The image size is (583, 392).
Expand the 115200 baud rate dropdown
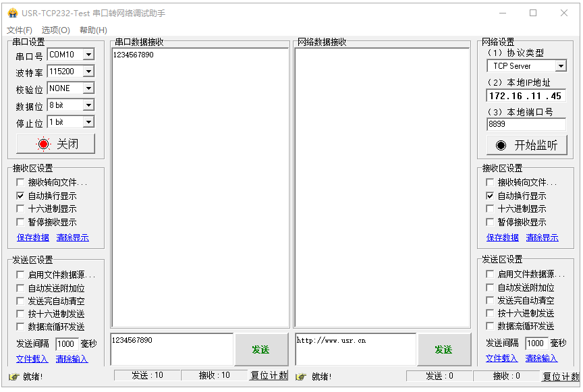[88, 72]
